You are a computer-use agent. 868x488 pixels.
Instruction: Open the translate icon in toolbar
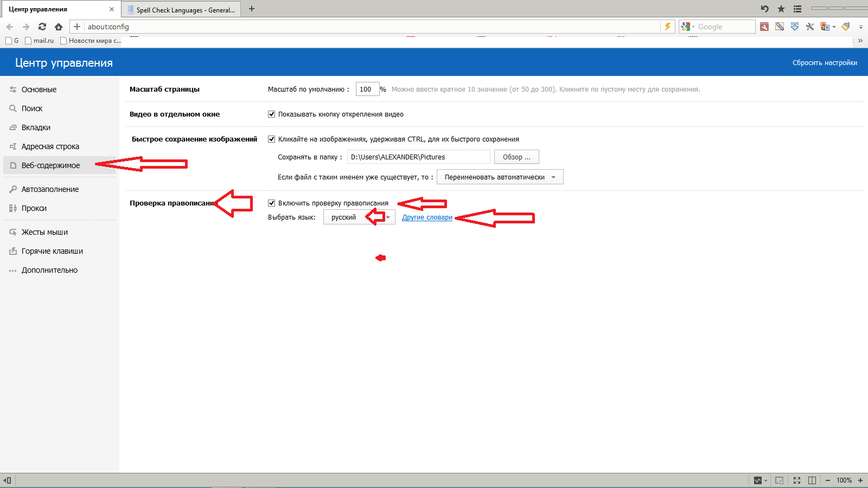[825, 27]
